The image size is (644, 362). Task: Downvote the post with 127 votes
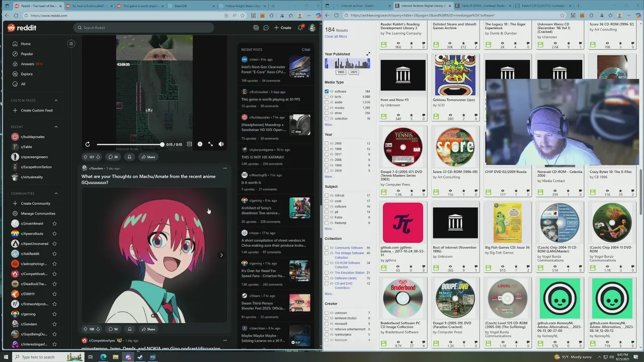(x=99, y=157)
